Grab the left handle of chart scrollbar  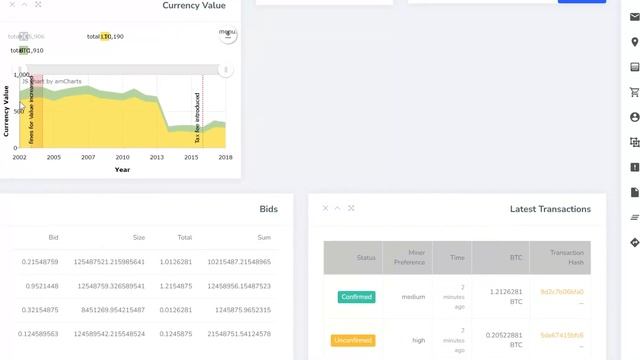pos(20,70)
